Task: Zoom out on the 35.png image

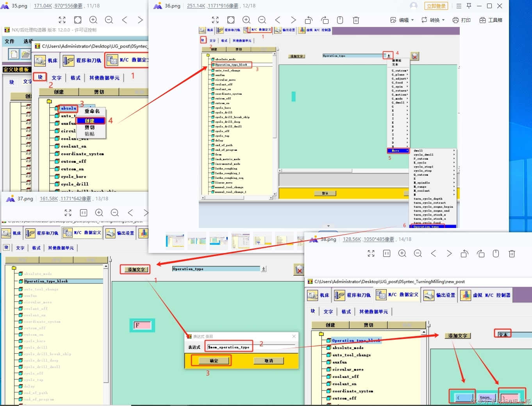Action: [x=109, y=20]
